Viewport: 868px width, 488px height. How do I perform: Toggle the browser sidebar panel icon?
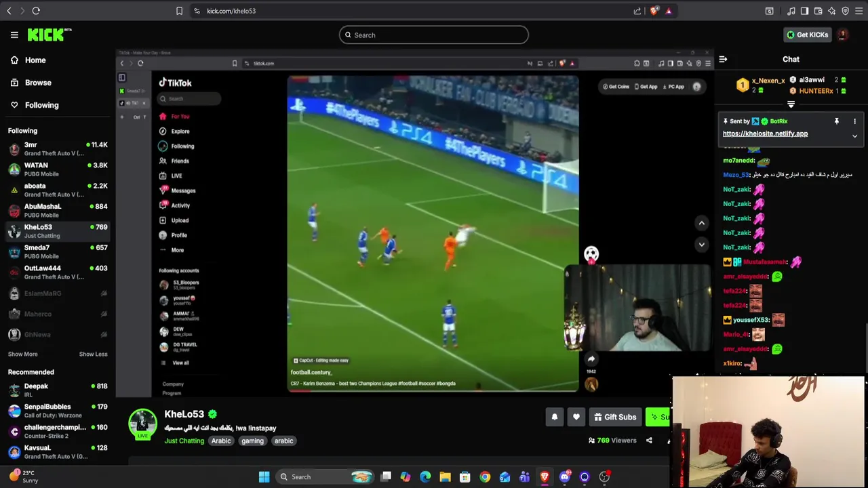[x=804, y=11]
